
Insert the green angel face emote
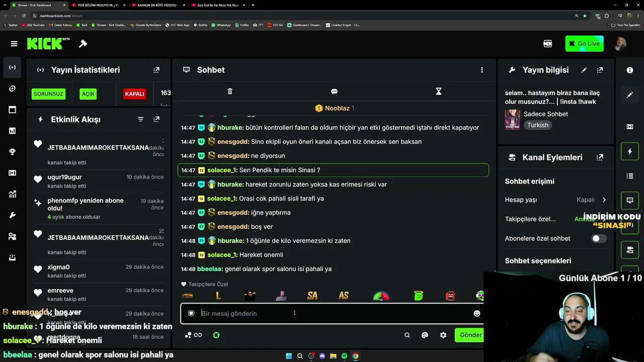click(x=419, y=296)
